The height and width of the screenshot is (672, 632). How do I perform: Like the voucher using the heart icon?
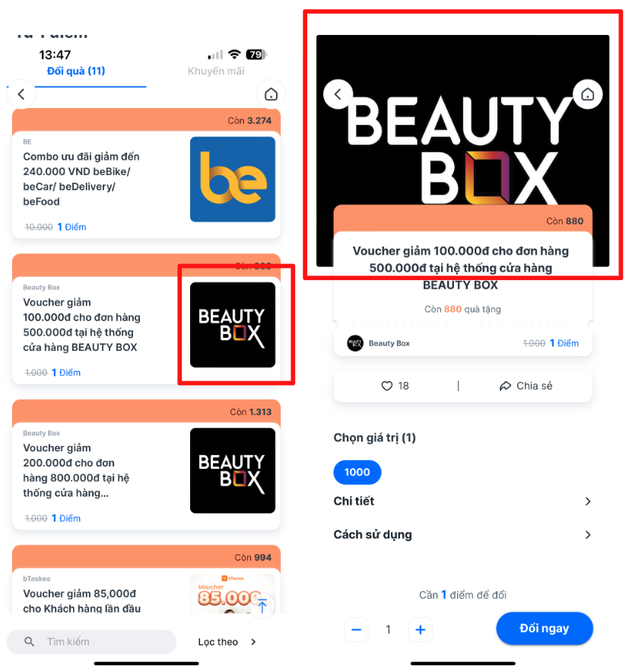click(x=386, y=386)
